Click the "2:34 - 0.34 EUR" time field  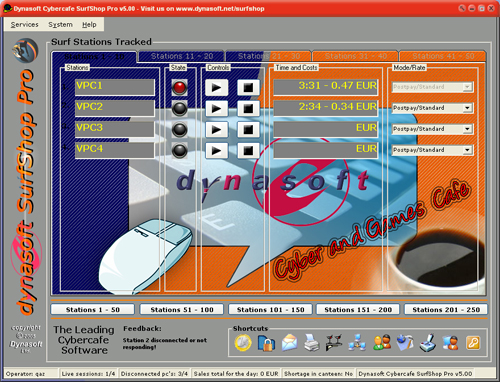click(x=326, y=108)
